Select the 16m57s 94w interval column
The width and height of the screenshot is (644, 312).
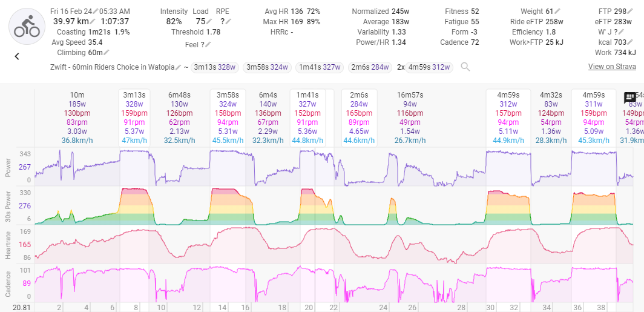pos(410,118)
